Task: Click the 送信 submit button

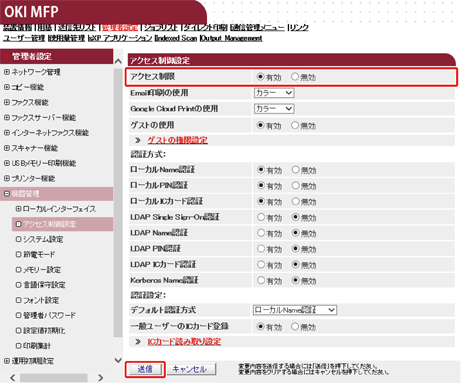Action: (x=145, y=369)
